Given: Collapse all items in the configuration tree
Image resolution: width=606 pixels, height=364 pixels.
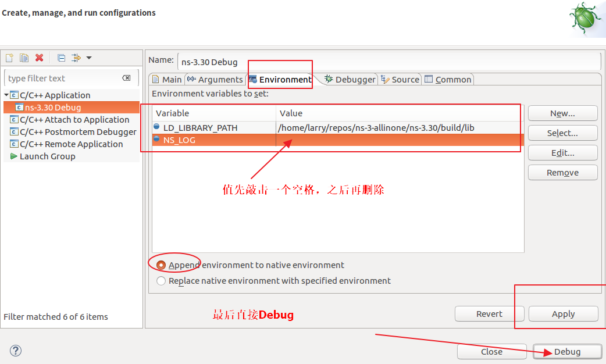Looking at the screenshot, I should coord(61,58).
